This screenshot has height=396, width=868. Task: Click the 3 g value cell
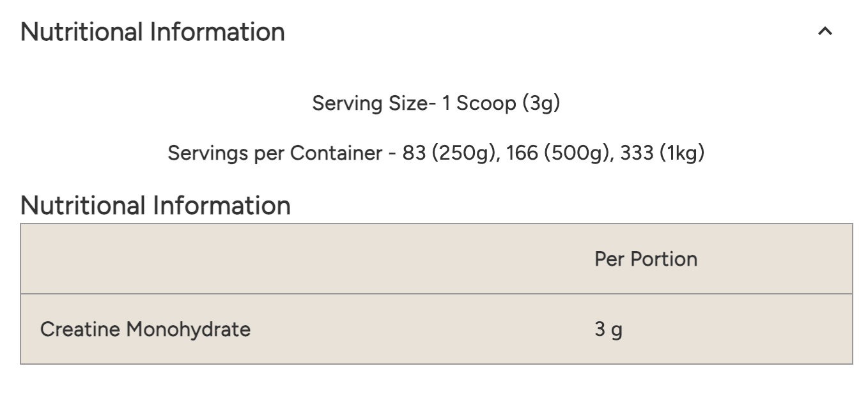point(608,330)
